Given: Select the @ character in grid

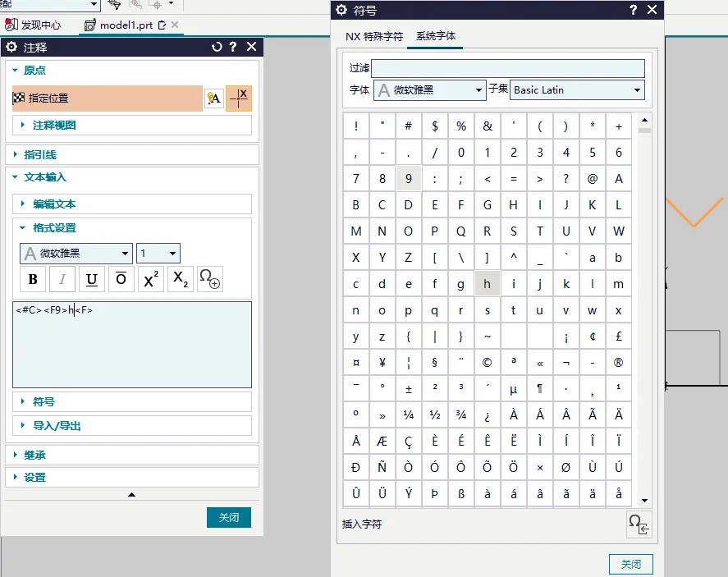Looking at the screenshot, I should point(592,178).
